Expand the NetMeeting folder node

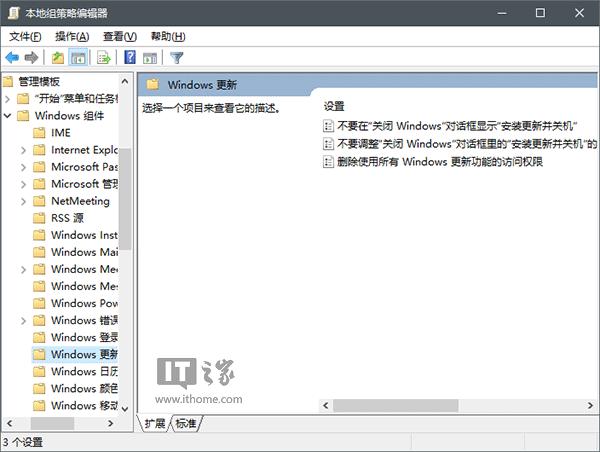pos(24,201)
